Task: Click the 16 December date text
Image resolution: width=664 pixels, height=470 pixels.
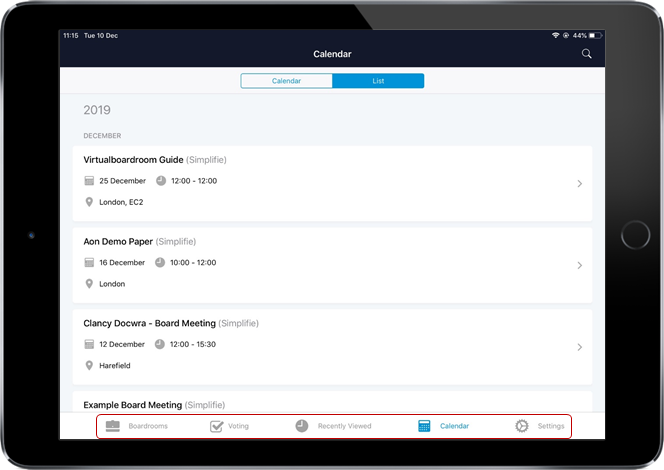Action: (x=122, y=263)
